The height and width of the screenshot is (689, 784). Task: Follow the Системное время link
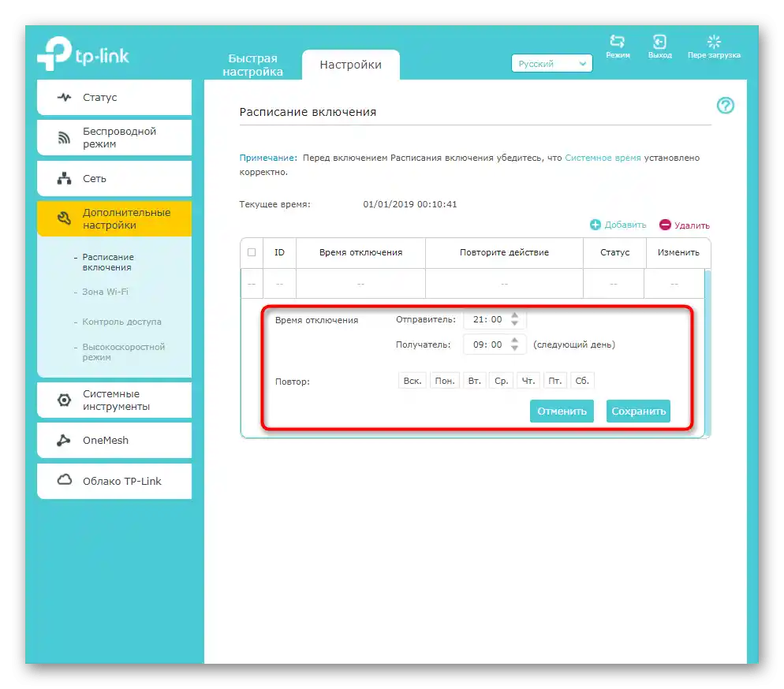pos(603,158)
